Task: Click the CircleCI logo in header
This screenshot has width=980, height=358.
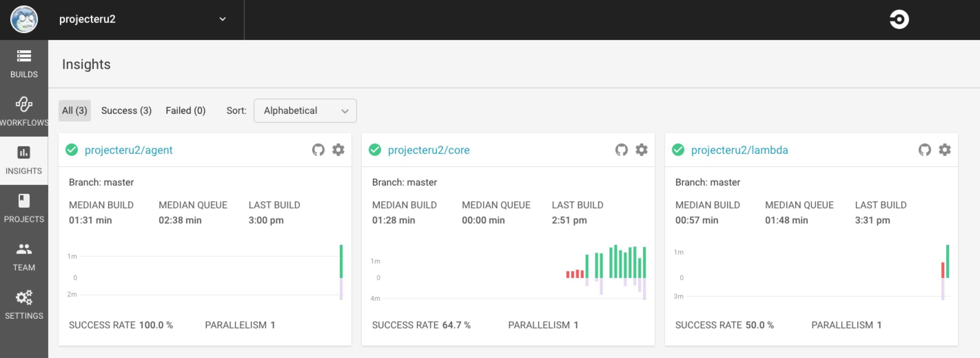Action: point(899,19)
